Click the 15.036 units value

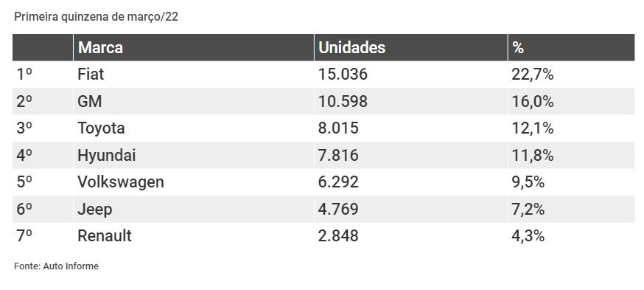click(343, 75)
